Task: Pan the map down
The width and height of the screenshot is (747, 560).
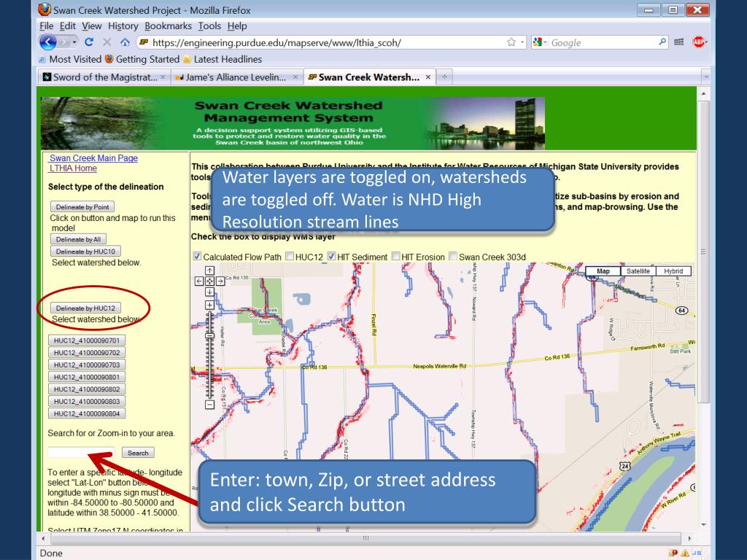Action: point(209,292)
